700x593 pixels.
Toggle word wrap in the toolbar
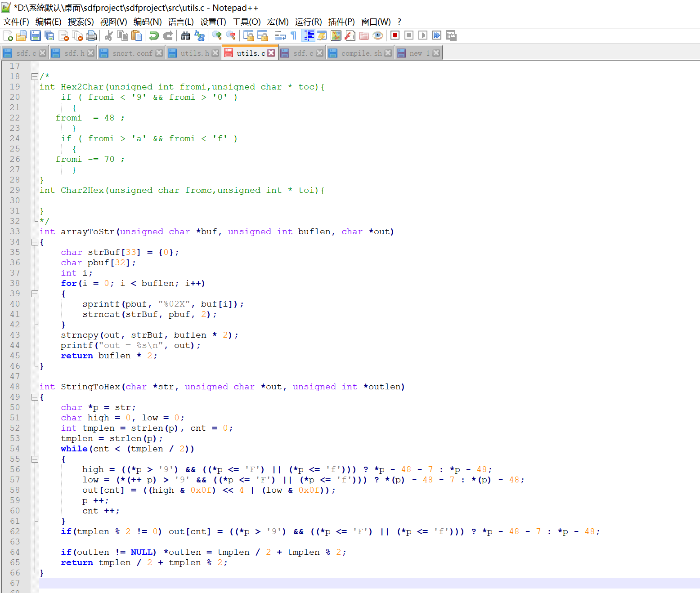point(280,36)
